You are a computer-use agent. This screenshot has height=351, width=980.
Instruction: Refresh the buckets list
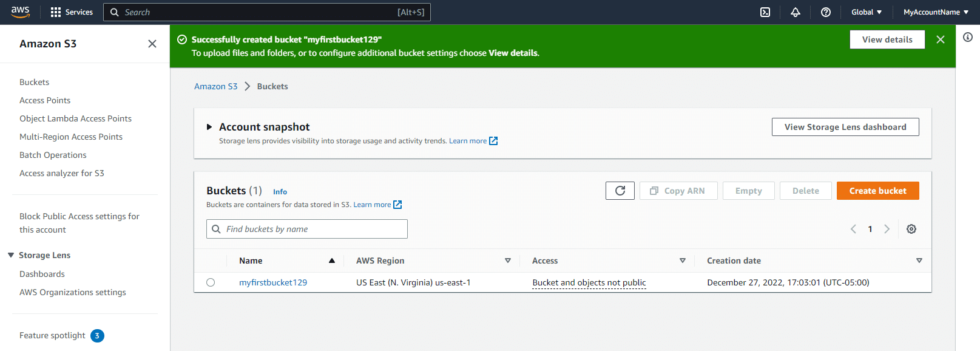[x=620, y=191]
